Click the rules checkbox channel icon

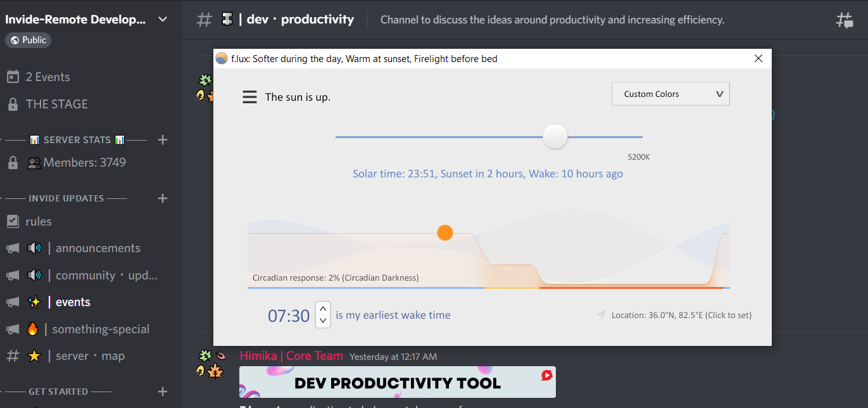point(13,221)
